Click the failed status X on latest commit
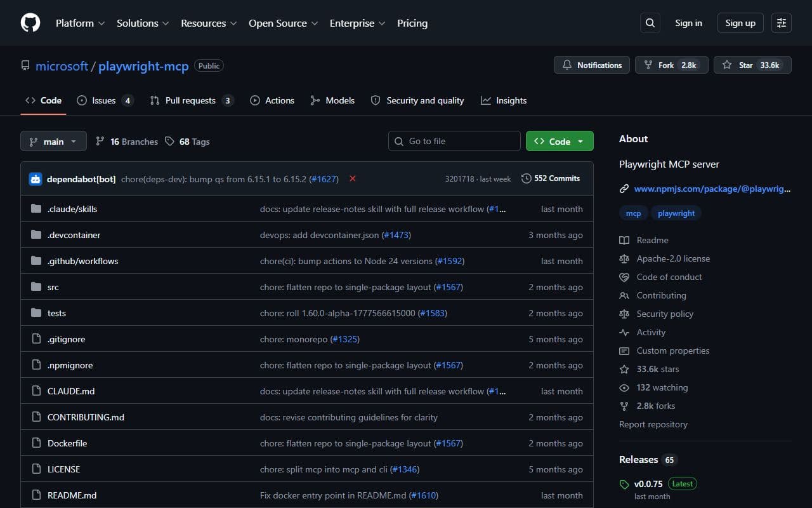The width and height of the screenshot is (812, 508). pos(353,178)
